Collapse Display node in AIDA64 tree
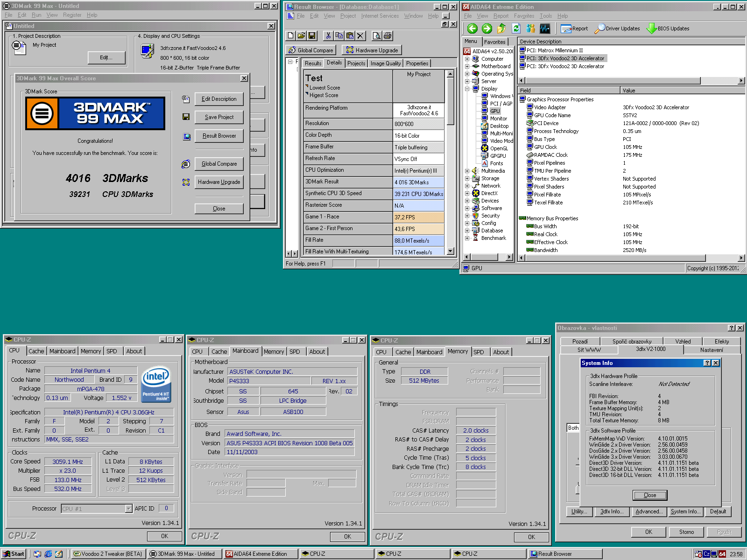747x560 pixels. pos(467,89)
